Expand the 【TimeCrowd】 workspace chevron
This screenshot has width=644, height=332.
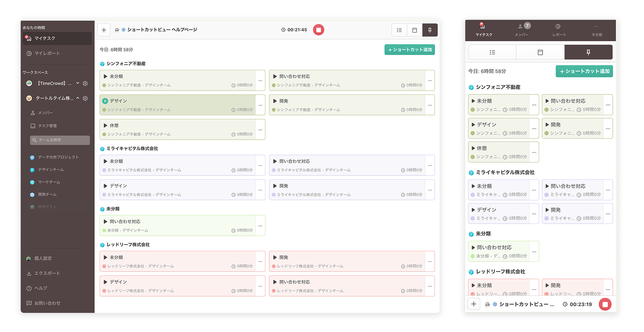(78, 83)
